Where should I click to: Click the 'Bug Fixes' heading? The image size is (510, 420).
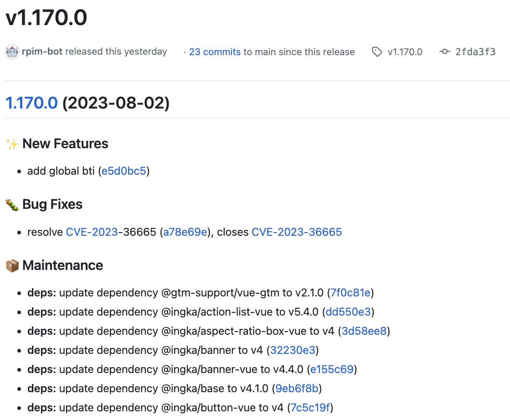52,204
